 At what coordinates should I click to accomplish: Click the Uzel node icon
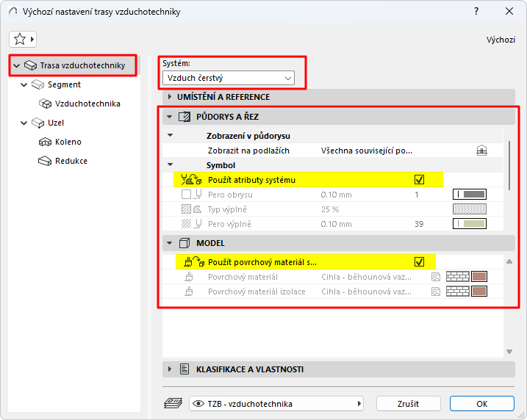pyautogui.click(x=37, y=123)
